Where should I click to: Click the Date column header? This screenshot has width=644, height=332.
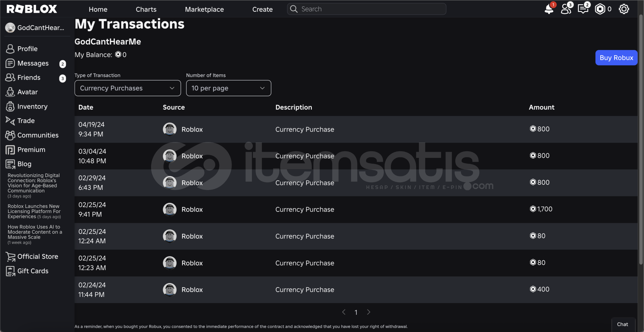[85, 107]
